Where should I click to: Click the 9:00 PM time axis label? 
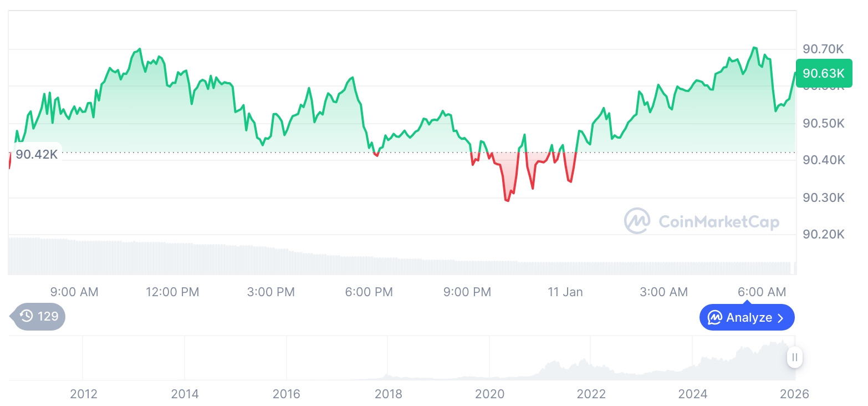pos(467,292)
